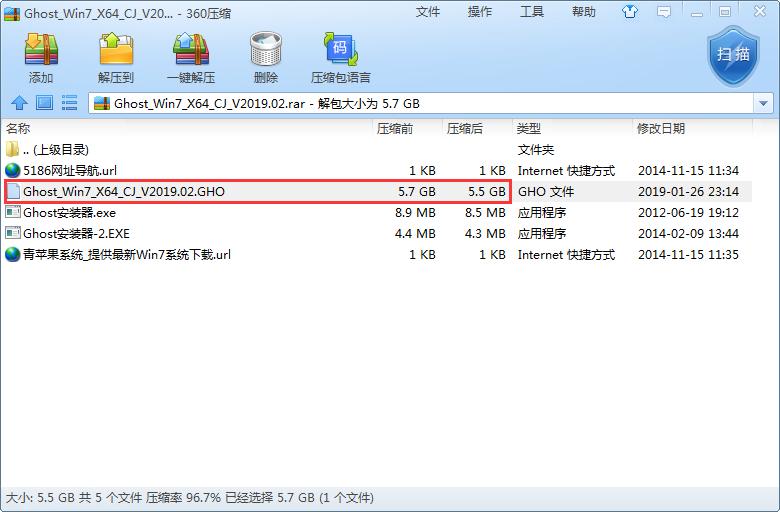Click the 360压缩 app icon in title bar
The height and width of the screenshot is (512, 780).
click(x=11, y=13)
